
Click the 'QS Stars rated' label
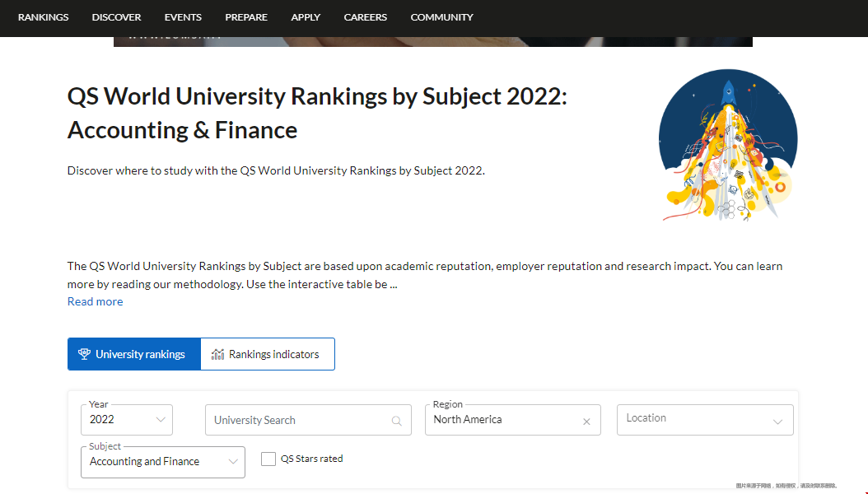click(311, 459)
